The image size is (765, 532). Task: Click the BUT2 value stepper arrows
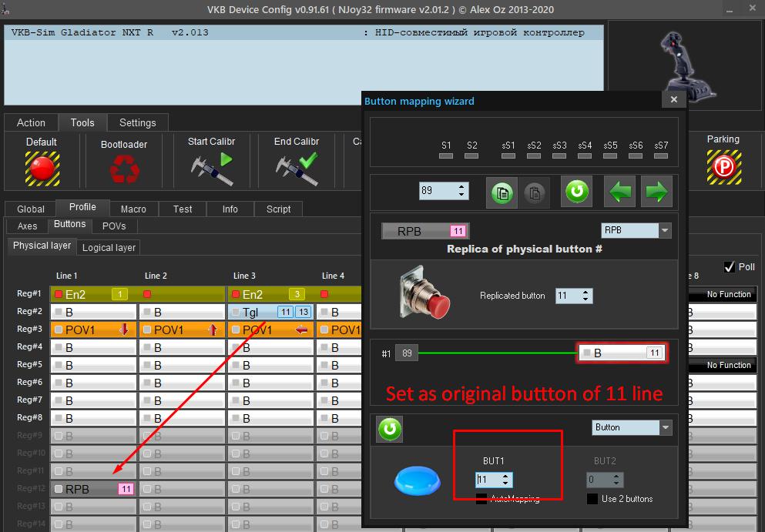pos(616,480)
